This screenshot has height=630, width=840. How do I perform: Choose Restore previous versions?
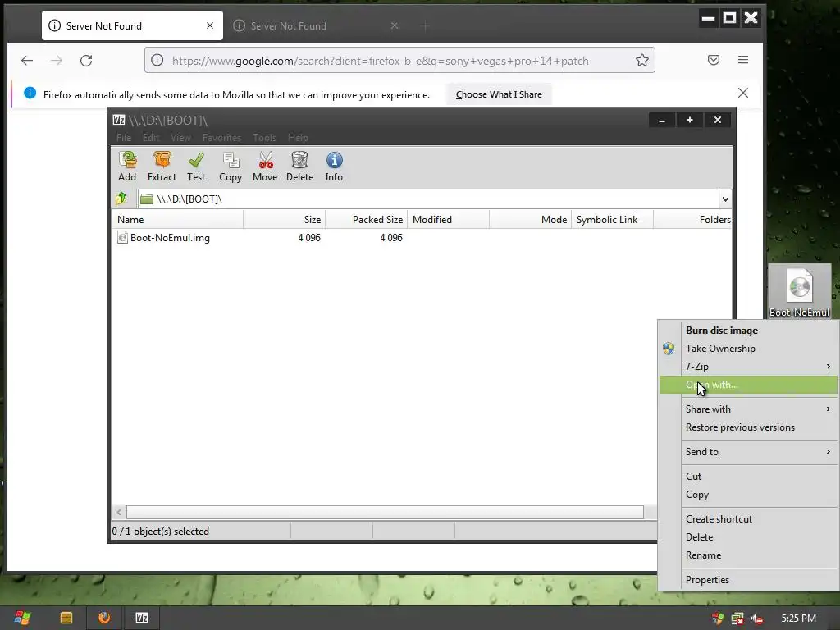[x=748, y=427]
